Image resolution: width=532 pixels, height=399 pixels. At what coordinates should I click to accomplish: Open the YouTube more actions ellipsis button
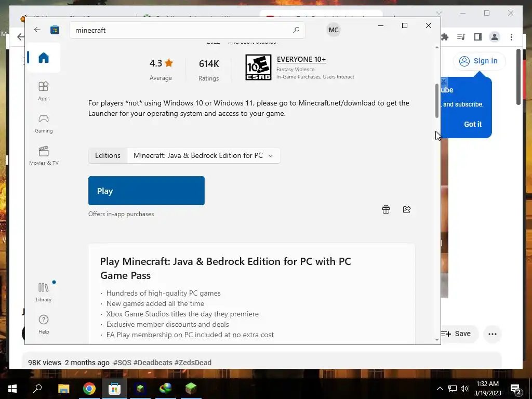(493, 334)
